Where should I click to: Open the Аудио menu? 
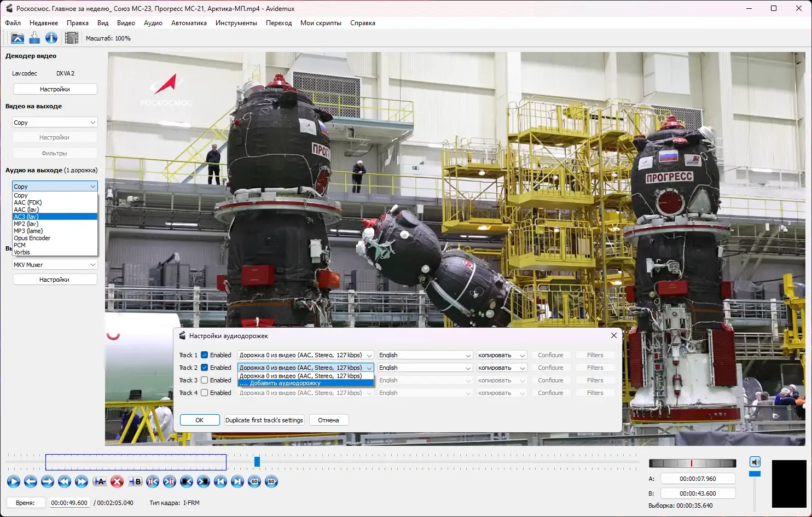click(x=153, y=23)
